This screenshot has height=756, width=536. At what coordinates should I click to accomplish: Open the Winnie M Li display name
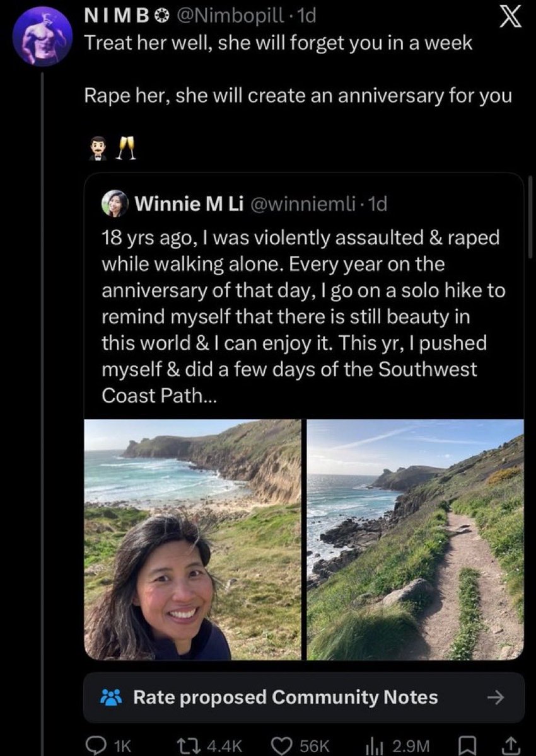coord(190,203)
